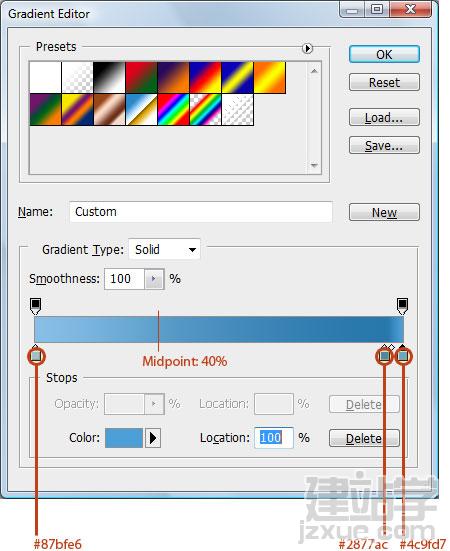Select the right opacity stop above gradient
The height and width of the screenshot is (551, 450).
pyautogui.click(x=402, y=306)
